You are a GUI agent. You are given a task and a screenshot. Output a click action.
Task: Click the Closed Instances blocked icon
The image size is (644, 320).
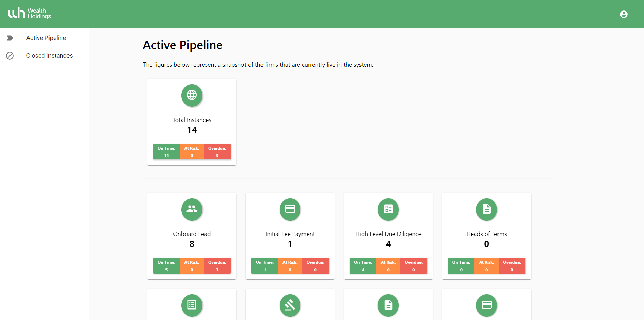pyautogui.click(x=10, y=56)
